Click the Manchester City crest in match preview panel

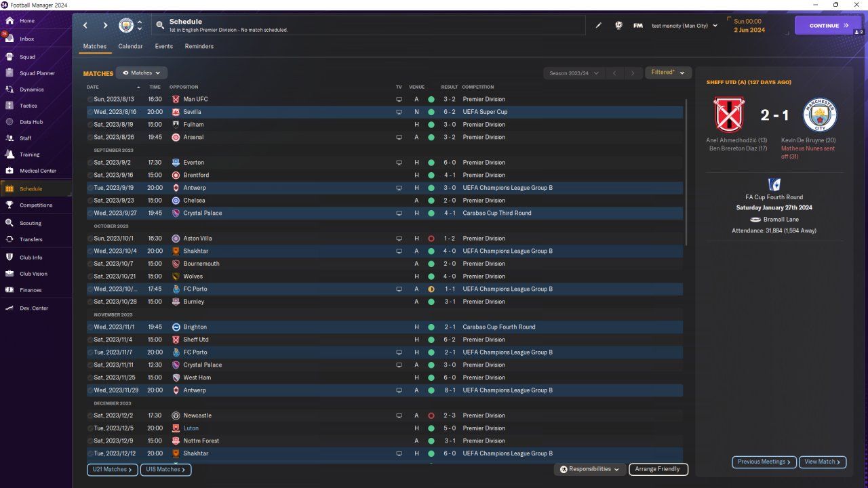point(820,115)
